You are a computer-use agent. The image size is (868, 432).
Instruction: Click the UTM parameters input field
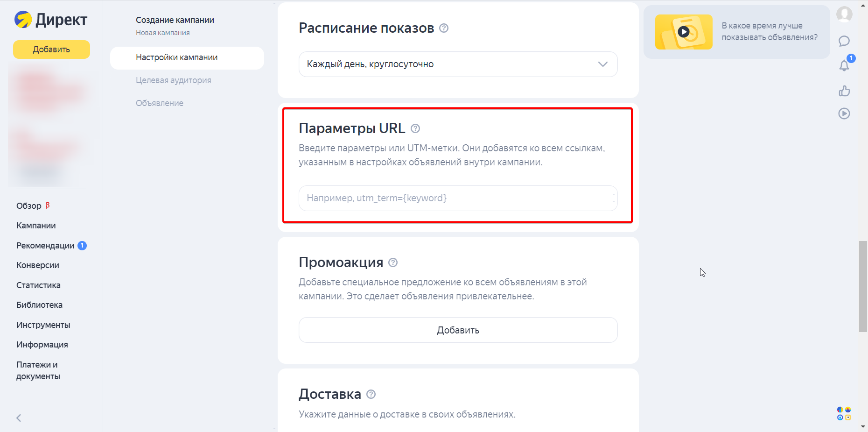458,198
